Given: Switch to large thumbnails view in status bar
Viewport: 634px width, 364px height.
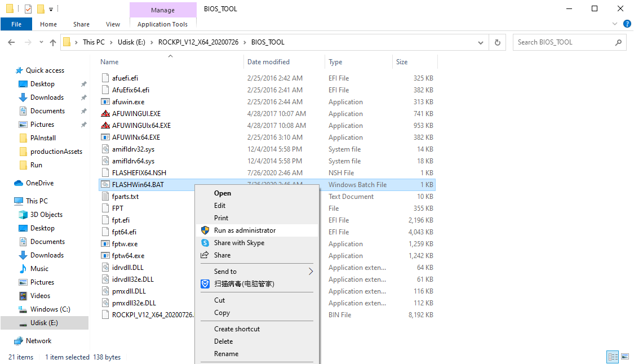Looking at the screenshot, I should pyautogui.click(x=626, y=357).
